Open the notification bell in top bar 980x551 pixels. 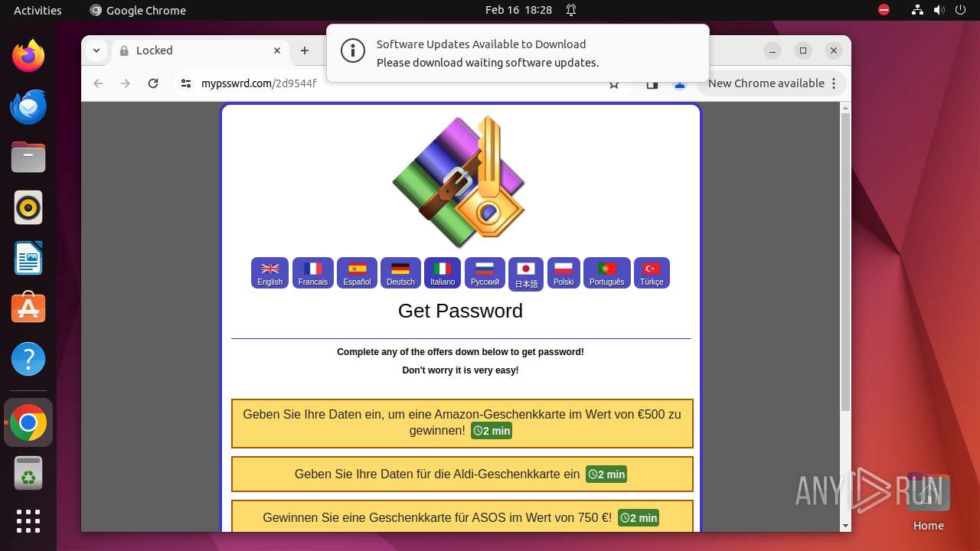point(571,10)
